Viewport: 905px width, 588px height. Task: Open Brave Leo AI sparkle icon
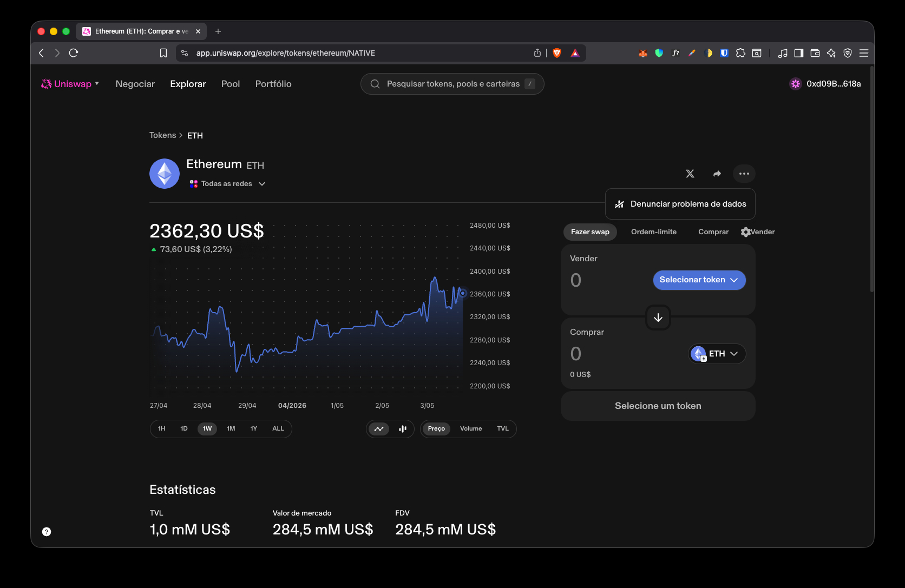point(831,53)
